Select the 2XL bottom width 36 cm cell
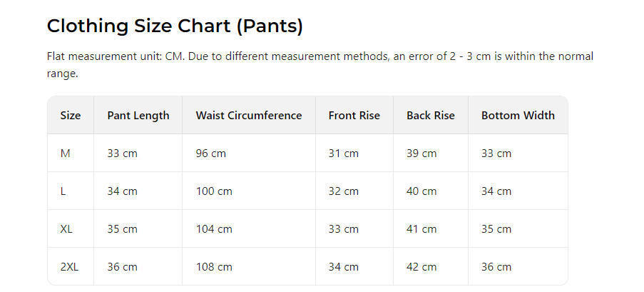 (x=496, y=267)
